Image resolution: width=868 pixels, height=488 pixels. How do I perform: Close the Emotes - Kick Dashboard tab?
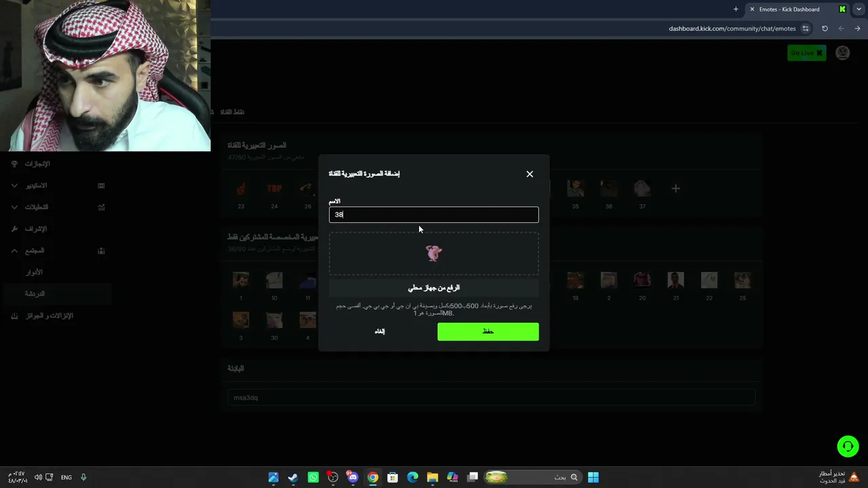752,9
